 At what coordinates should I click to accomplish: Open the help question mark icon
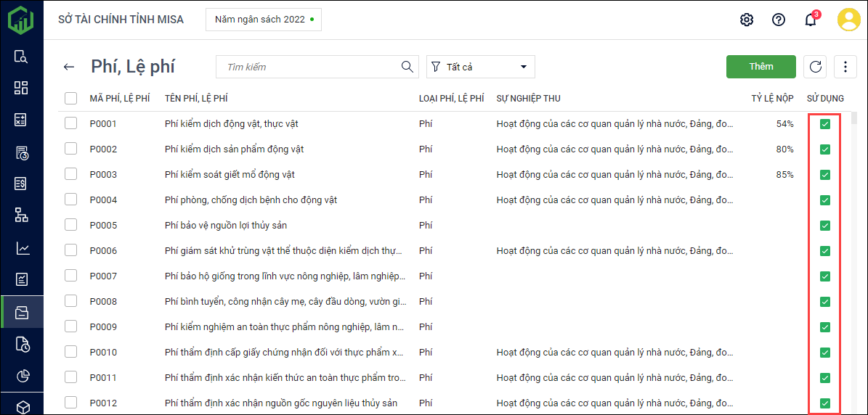pos(779,20)
